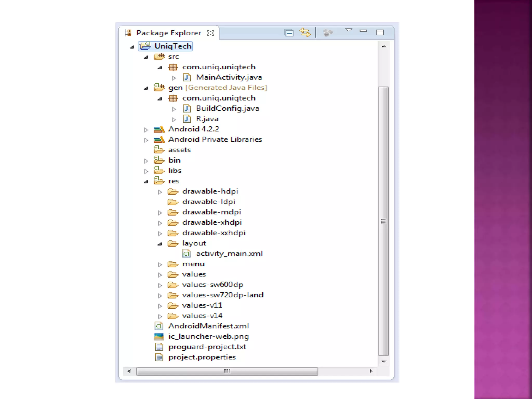Image resolution: width=532 pixels, height=399 pixels.
Task: Toggle the Link with Editor icon
Action: coord(305,33)
